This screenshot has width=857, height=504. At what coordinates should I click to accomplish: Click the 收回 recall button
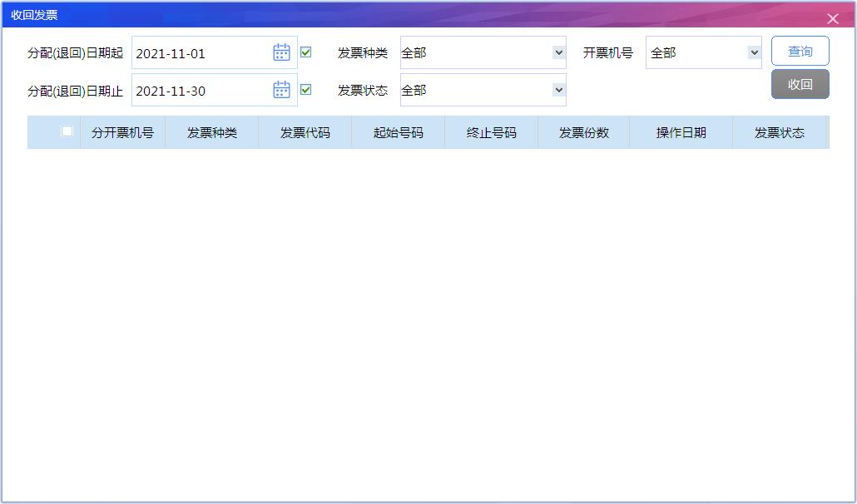[x=800, y=84]
